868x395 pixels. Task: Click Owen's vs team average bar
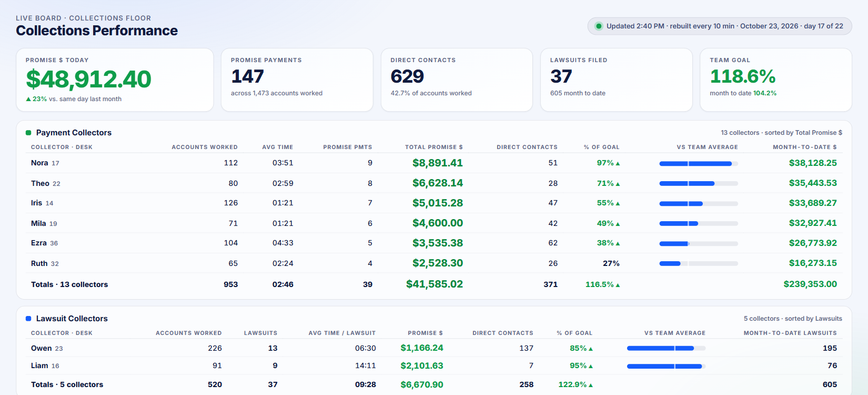coord(666,348)
